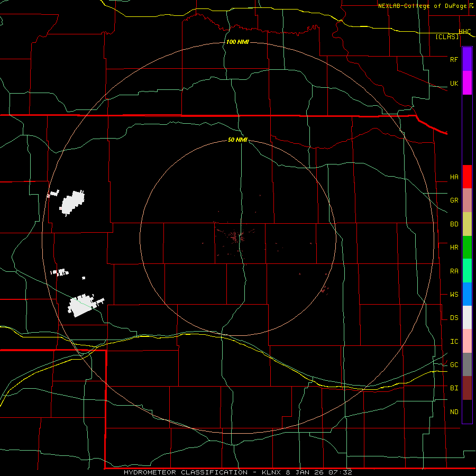Pick the mint green RA rain swatch
The width and height of the screenshot is (476, 476).
[467, 271]
